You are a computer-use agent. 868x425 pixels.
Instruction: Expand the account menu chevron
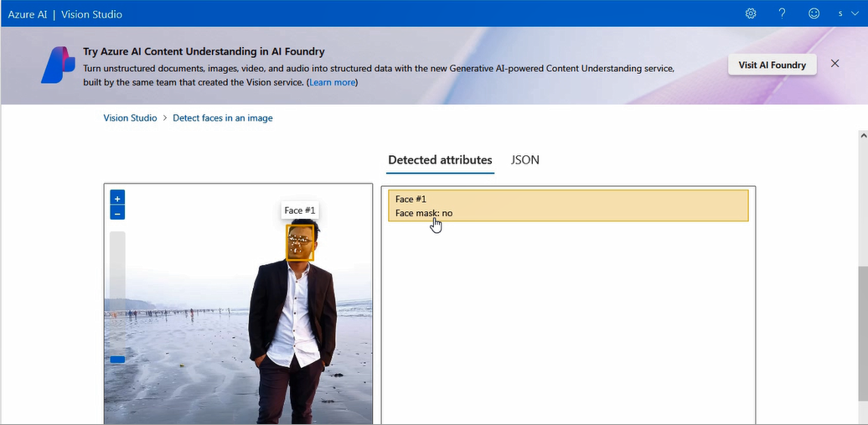click(855, 13)
